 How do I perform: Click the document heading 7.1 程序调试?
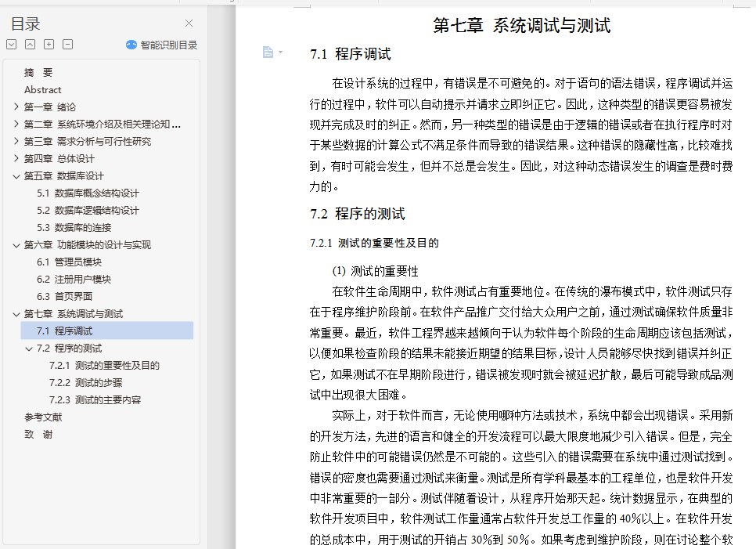click(350, 54)
